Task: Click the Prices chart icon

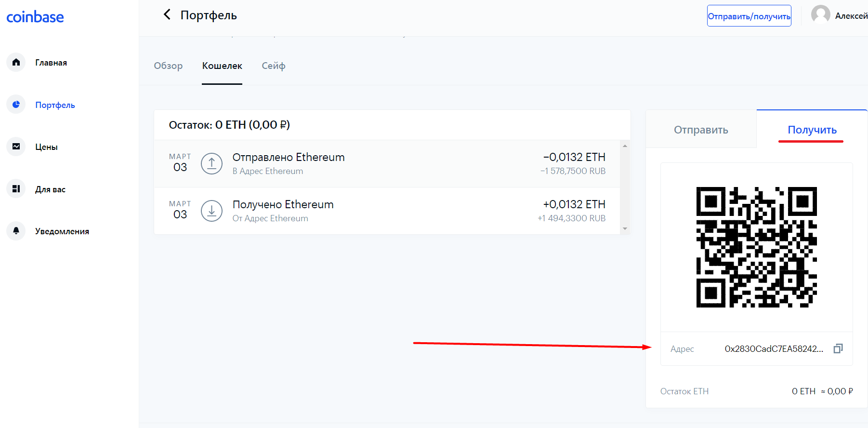Action: click(16, 147)
